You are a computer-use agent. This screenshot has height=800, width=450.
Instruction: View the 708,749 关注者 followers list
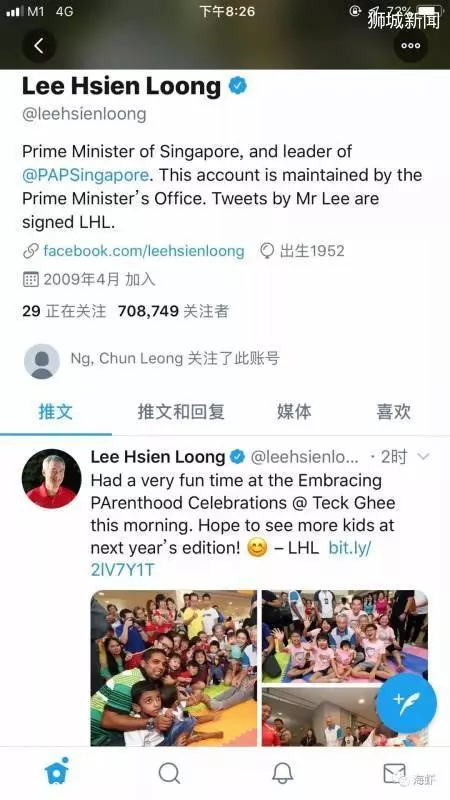173,311
